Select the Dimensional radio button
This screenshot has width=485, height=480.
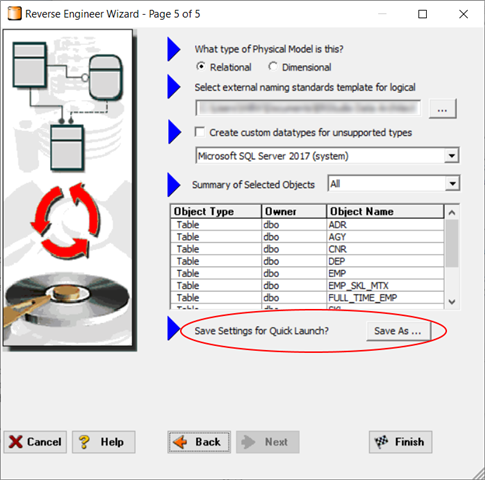pyautogui.click(x=273, y=67)
